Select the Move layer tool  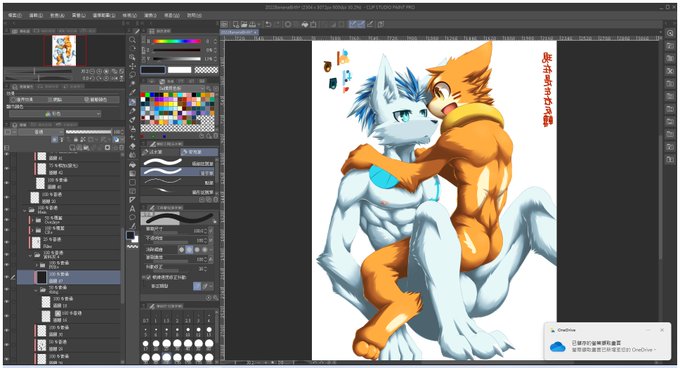[x=132, y=66]
